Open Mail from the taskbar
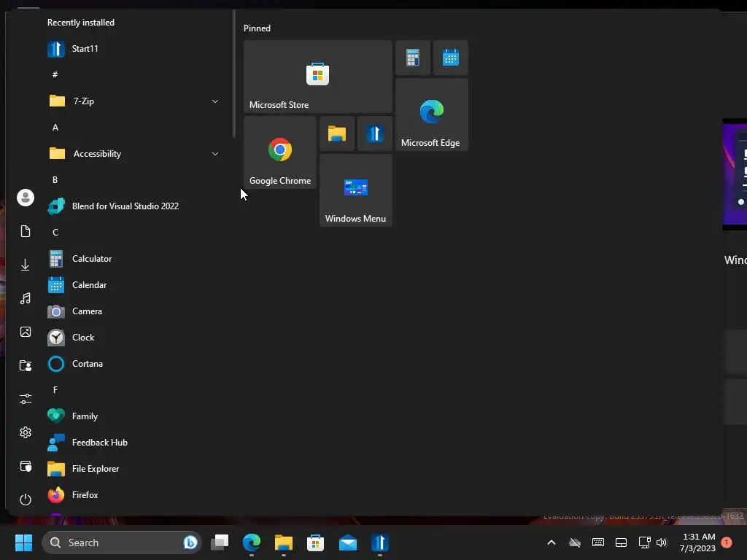This screenshot has height=560, width=747. [348, 542]
